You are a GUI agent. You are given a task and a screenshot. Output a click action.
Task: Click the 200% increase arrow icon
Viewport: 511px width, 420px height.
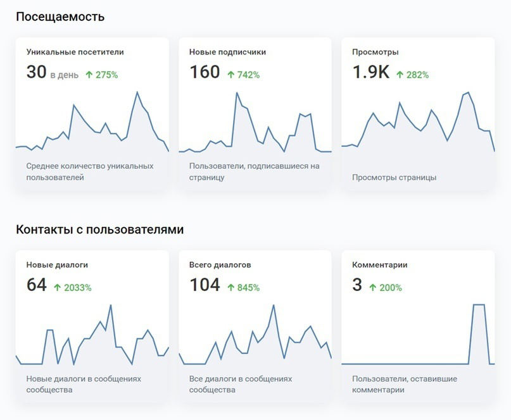point(373,288)
